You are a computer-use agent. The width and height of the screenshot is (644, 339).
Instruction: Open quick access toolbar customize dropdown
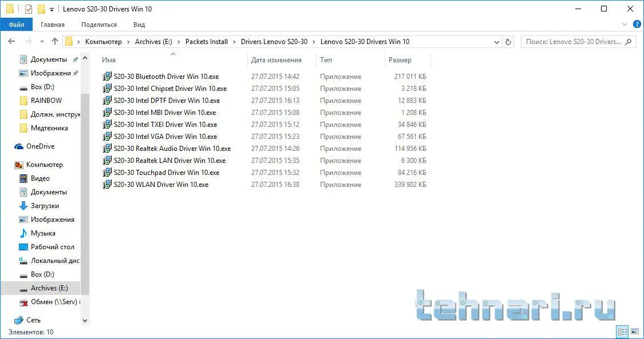[52, 9]
